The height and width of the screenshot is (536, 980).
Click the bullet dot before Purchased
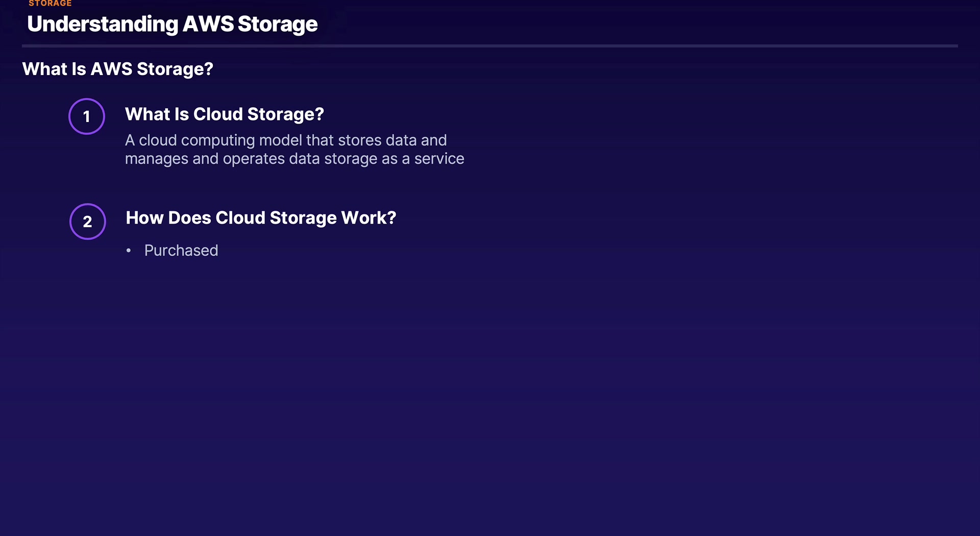point(129,251)
